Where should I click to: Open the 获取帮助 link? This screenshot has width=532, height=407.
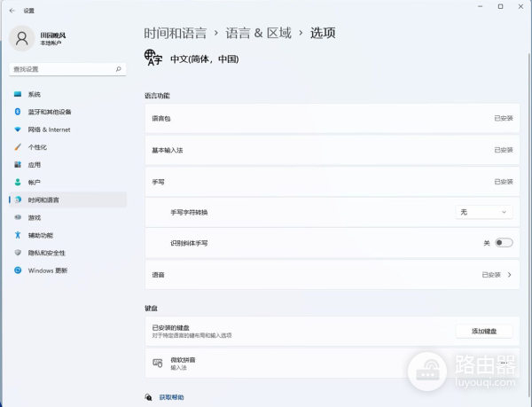(x=171, y=397)
